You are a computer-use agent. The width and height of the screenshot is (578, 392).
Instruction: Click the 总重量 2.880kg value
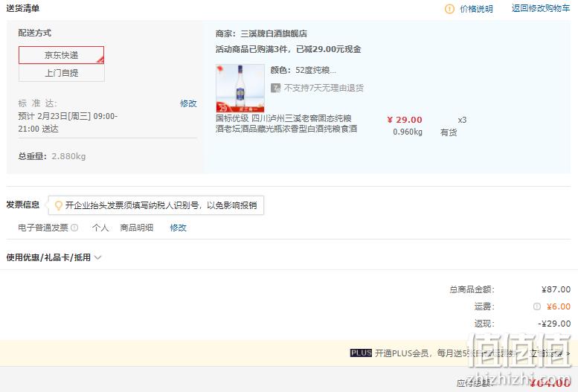click(68, 156)
